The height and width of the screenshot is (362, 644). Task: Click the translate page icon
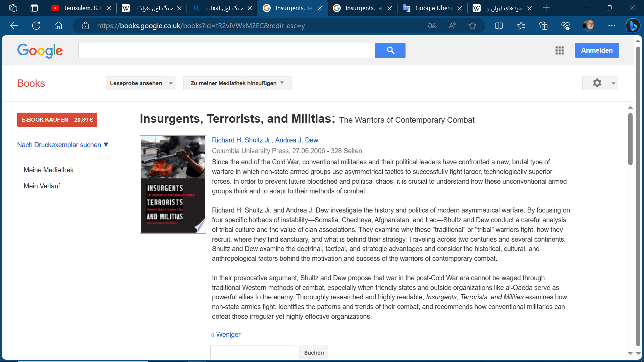432,26
